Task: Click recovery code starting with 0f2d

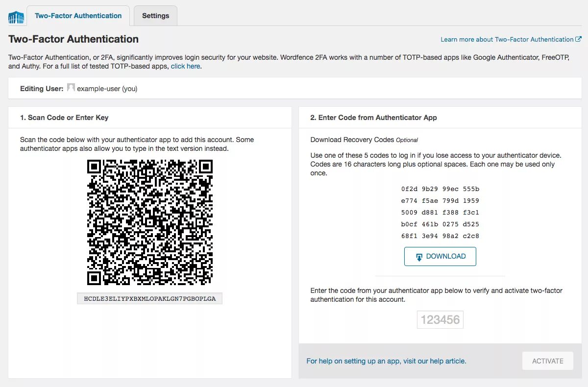Action: click(x=440, y=189)
